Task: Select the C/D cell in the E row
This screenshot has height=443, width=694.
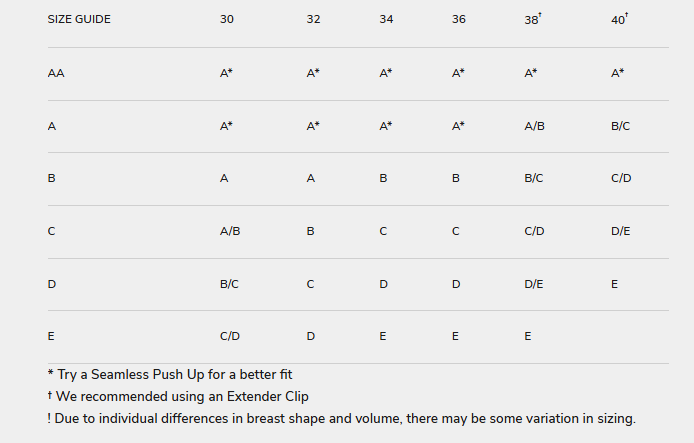Action: 229,336
